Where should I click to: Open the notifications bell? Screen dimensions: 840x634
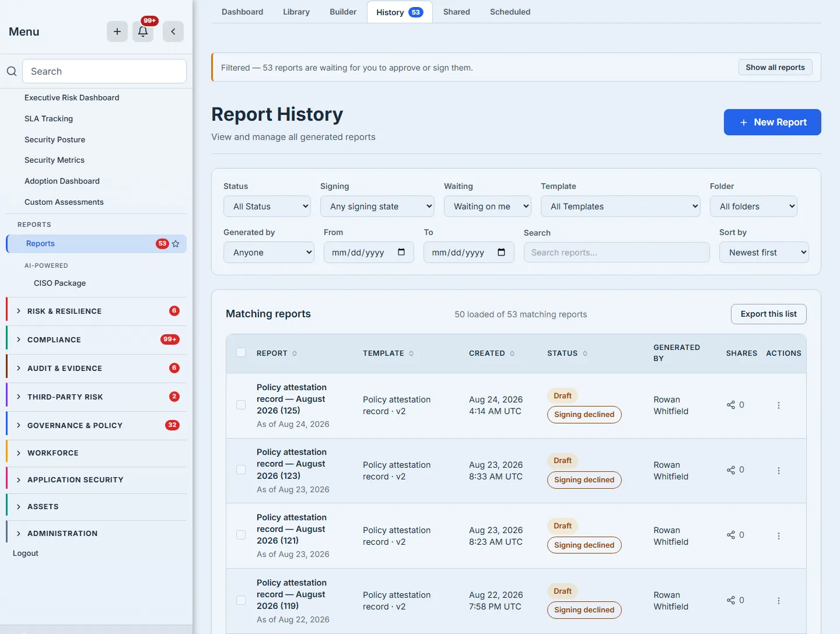[143, 31]
